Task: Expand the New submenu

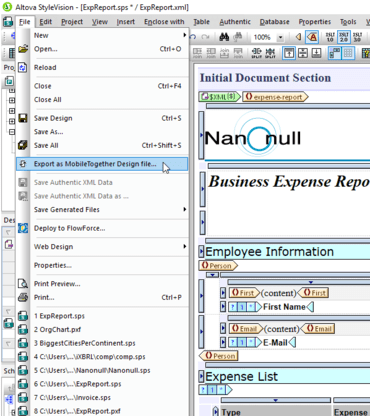Action: coord(102,35)
